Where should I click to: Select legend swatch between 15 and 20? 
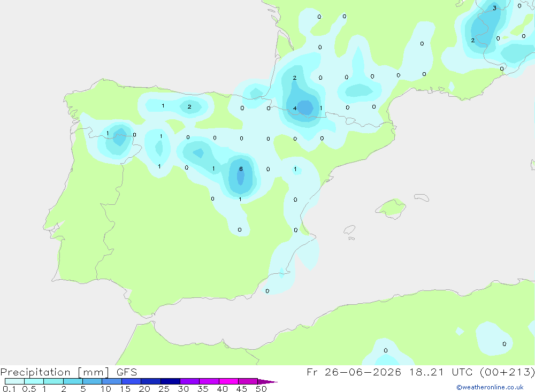pyautogui.click(x=131, y=381)
